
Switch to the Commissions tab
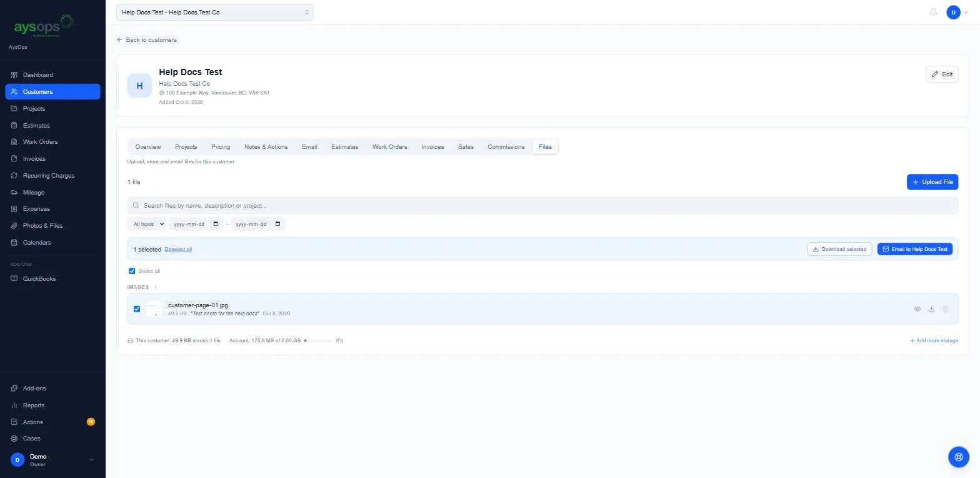tap(506, 147)
